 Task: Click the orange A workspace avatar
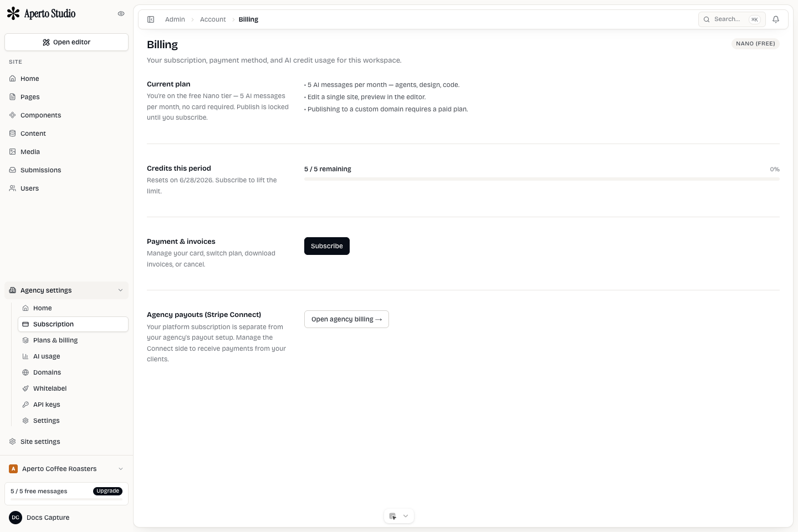tap(13, 469)
